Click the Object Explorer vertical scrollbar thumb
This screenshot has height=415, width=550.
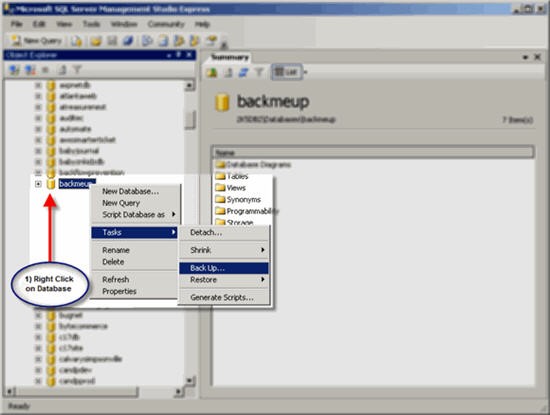click(x=190, y=120)
